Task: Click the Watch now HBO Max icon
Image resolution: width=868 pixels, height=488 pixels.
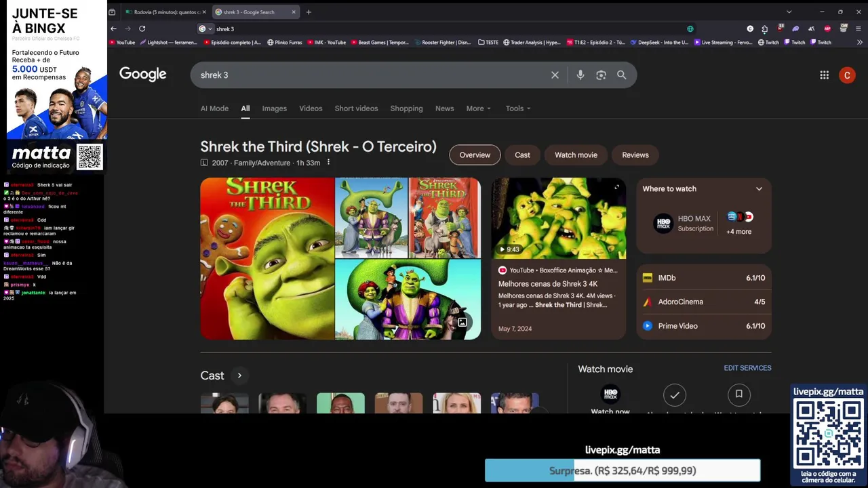Action: pos(610,394)
